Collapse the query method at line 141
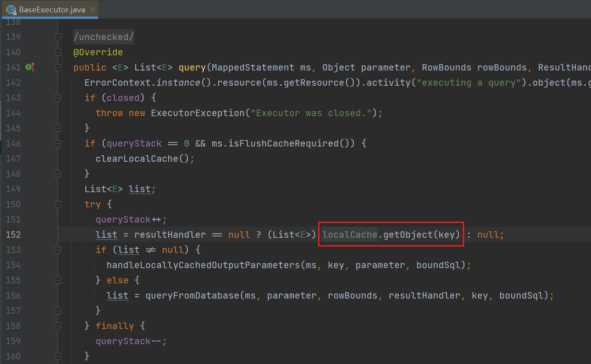The height and width of the screenshot is (364, 591). (x=58, y=68)
